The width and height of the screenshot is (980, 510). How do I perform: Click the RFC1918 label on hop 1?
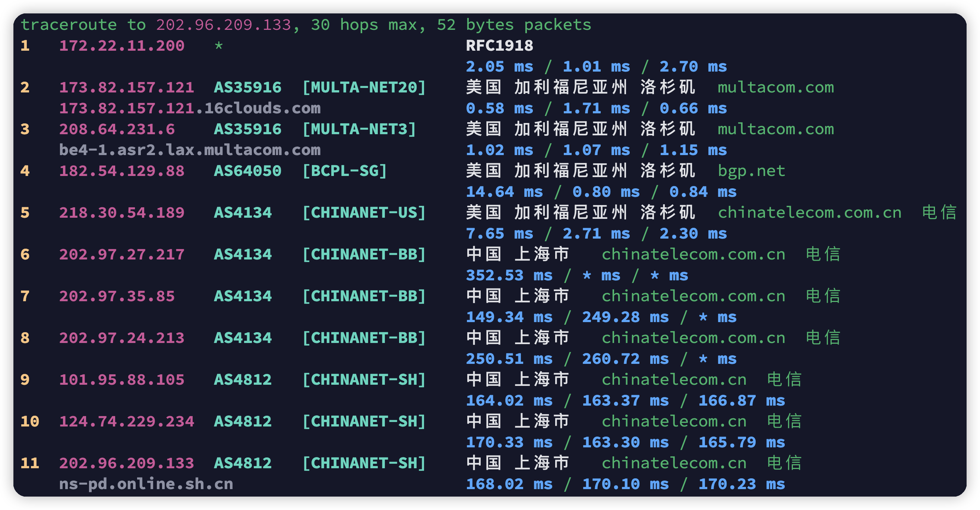click(500, 46)
